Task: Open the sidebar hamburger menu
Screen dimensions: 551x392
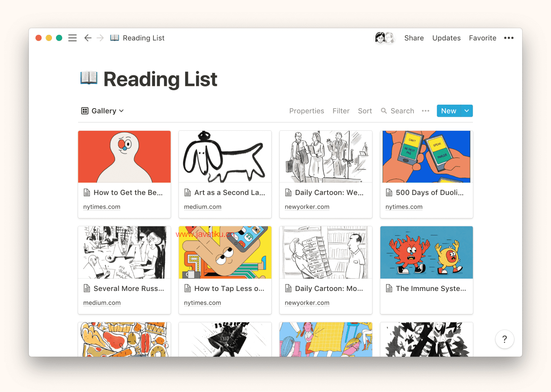Action: (72, 38)
